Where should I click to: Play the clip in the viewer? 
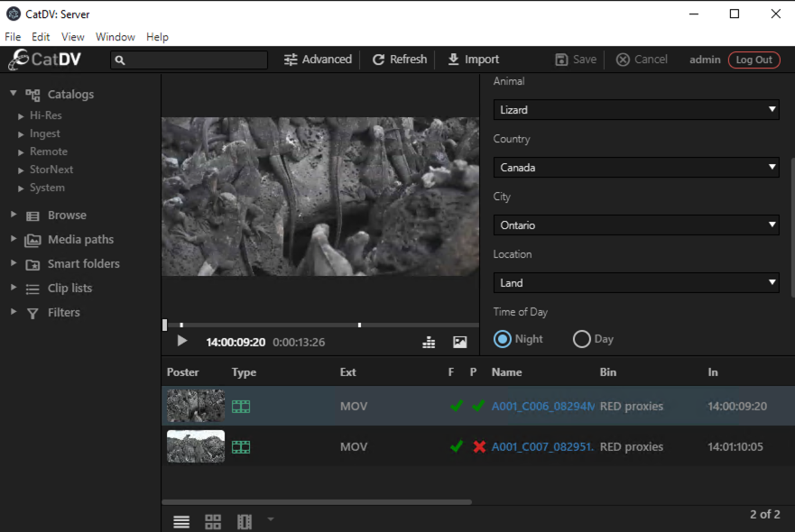182,341
